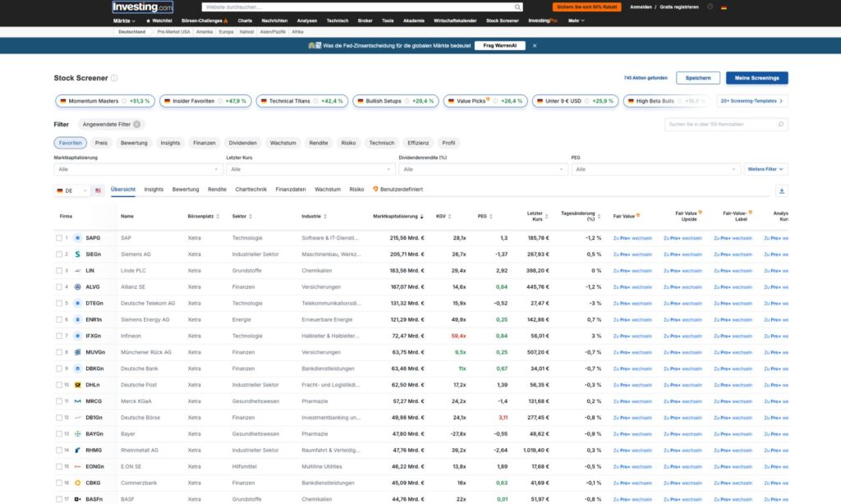The width and height of the screenshot is (841, 504).
Task: Click the BASFn logo icon
Action: pyautogui.click(x=77, y=499)
